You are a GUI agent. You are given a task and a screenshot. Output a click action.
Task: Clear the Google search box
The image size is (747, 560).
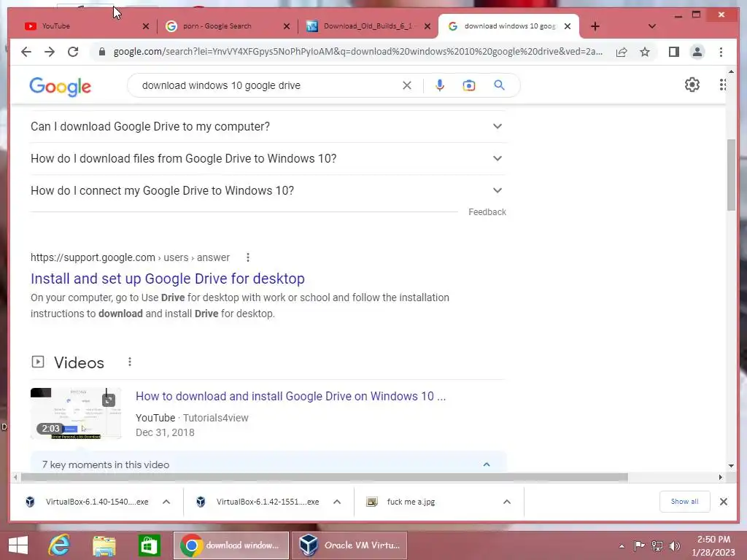point(407,86)
